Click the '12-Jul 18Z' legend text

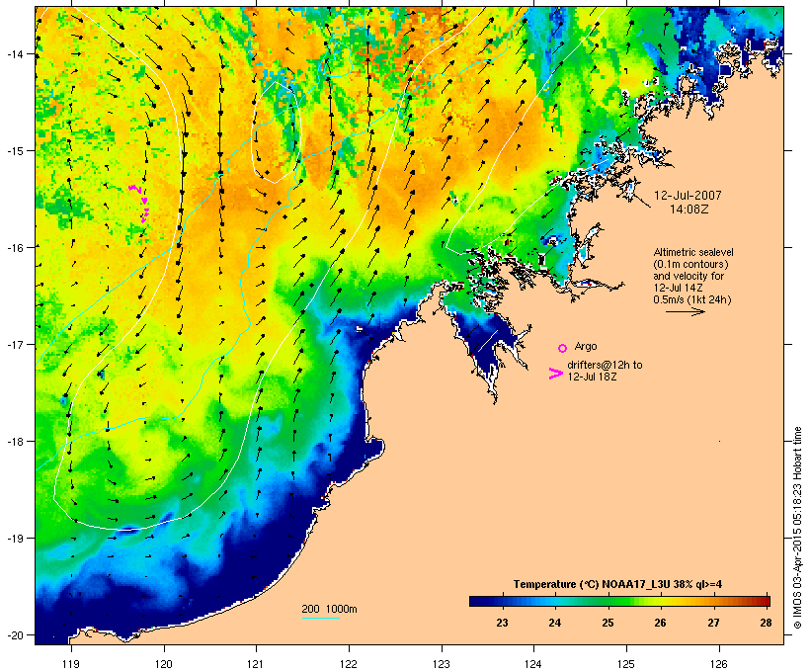592,377
